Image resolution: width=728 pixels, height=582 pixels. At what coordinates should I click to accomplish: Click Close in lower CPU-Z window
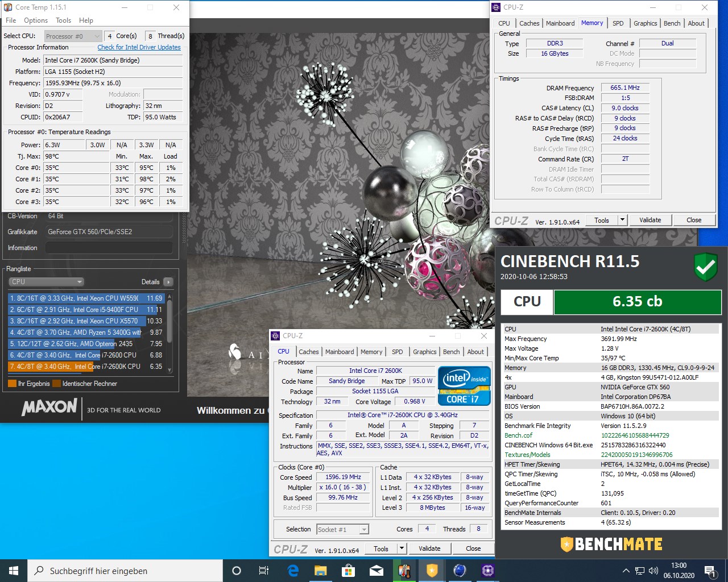pos(473,548)
